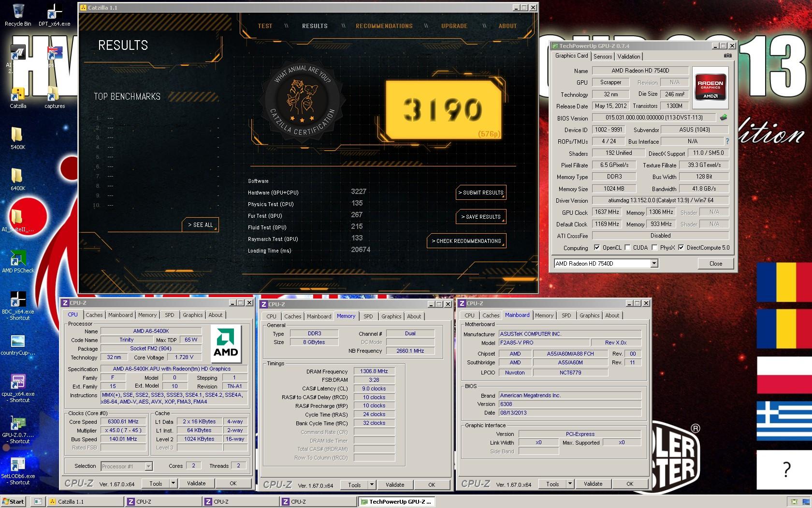812x508 pixels.
Task: Expand Tools dropdown arrow in Memory tab window
Action: tap(372, 485)
